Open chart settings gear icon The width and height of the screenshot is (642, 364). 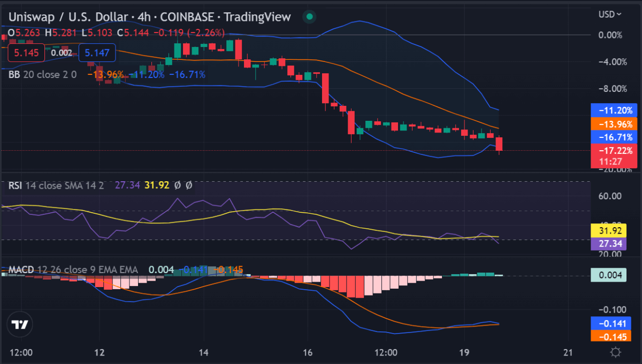(615, 352)
